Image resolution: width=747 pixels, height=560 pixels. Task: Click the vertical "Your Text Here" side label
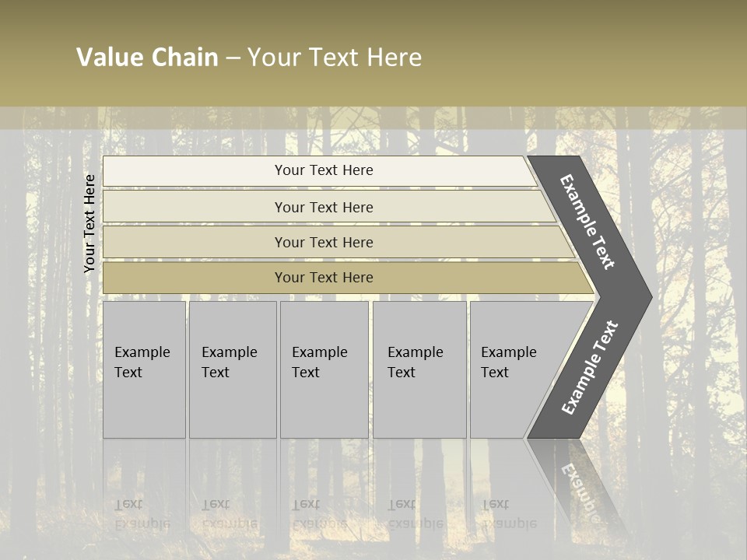(89, 224)
